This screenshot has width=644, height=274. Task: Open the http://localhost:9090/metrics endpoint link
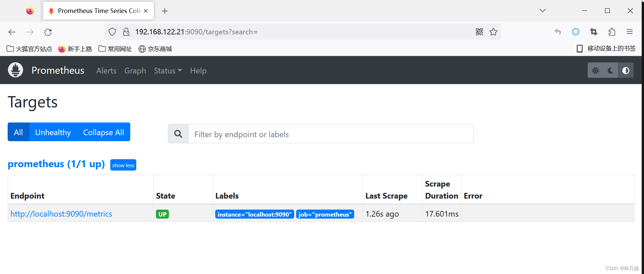click(61, 214)
